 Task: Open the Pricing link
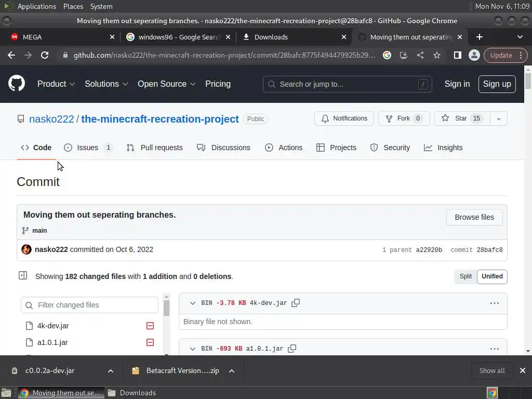click(218, 84)
